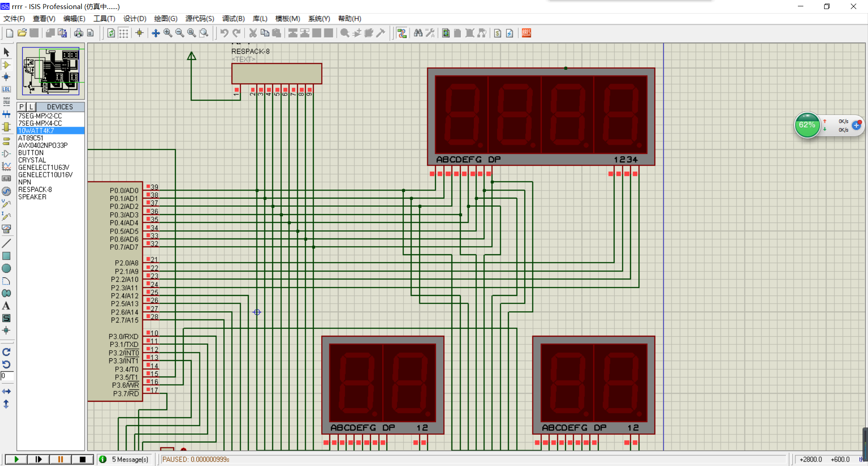This screenshot has width=868, height=466.
Task: Click the wire label (LBL) tool
Action: tap(6, 90)
